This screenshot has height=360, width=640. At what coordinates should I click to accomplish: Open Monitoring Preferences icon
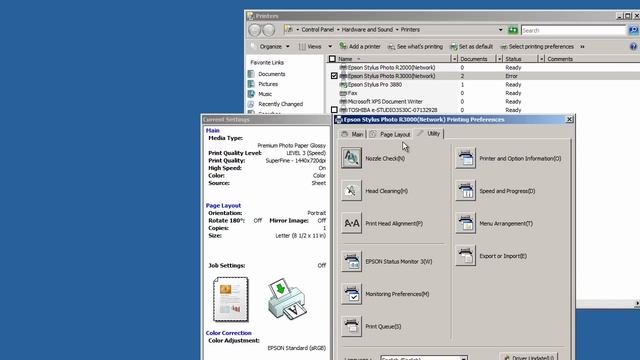351,294
